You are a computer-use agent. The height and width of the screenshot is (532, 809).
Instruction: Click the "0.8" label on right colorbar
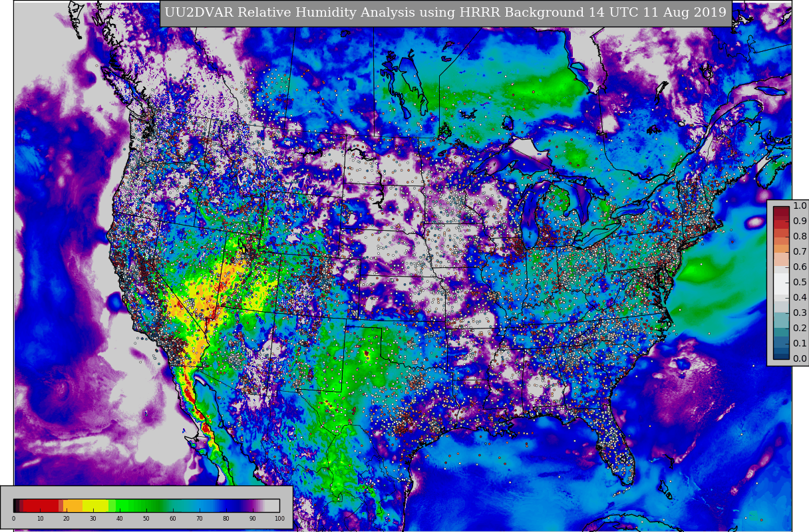[x=800, y=237]
